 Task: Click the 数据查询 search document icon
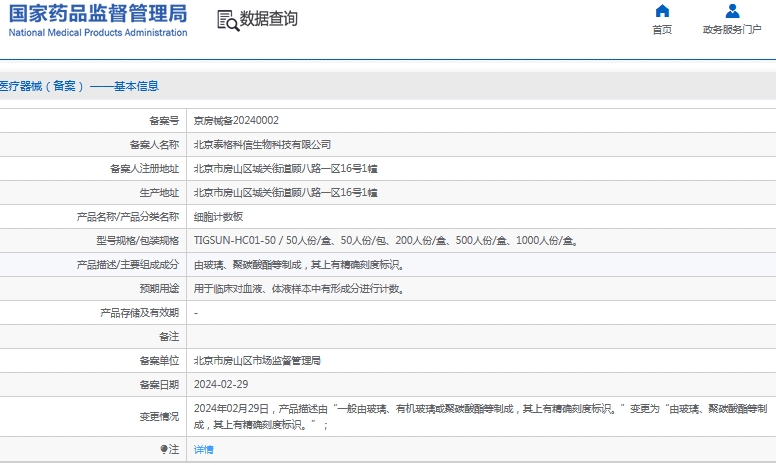pos(228,21)
